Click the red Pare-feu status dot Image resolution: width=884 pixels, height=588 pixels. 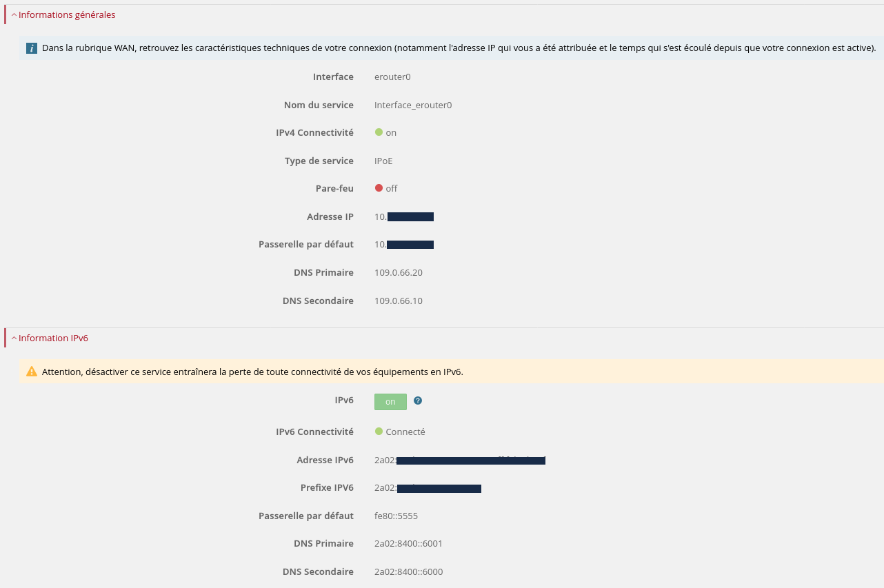pyautogui.click(x=379, y=187)
